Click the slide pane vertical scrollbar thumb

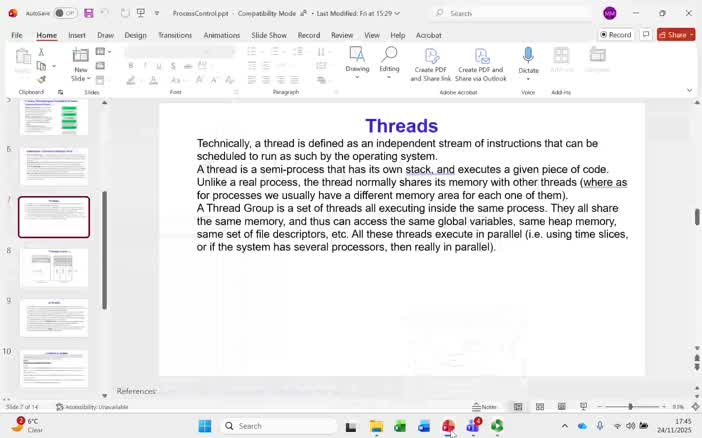click(697, 217)
